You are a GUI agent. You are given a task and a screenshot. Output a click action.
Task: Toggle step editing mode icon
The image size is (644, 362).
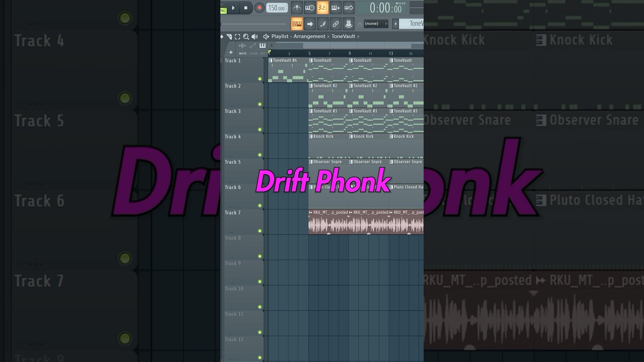click(323, 24)
